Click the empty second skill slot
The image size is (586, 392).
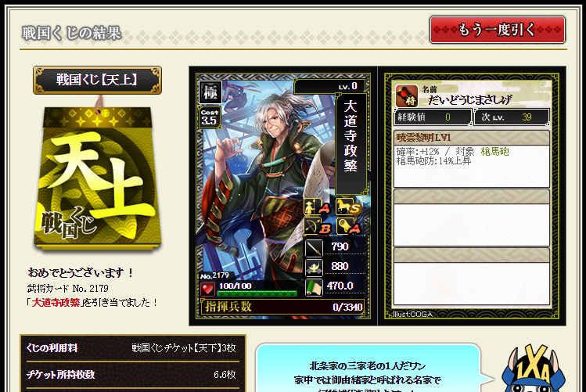[x=472, y=217]
